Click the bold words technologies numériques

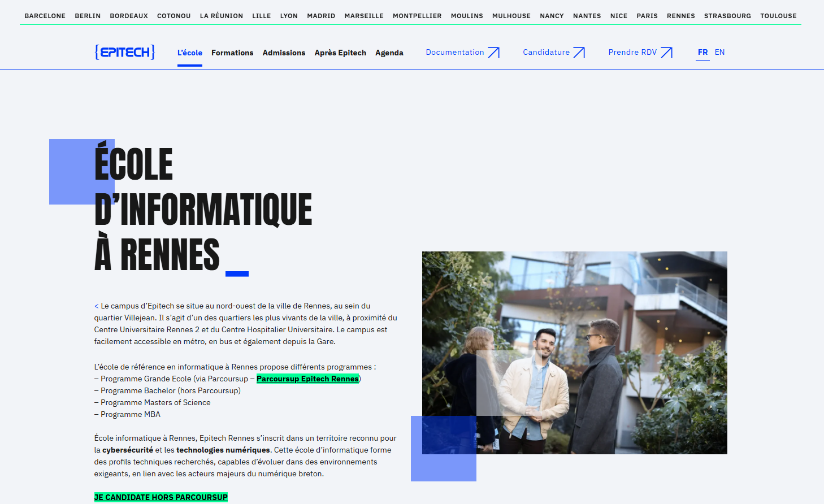click(x=223, y=450)
